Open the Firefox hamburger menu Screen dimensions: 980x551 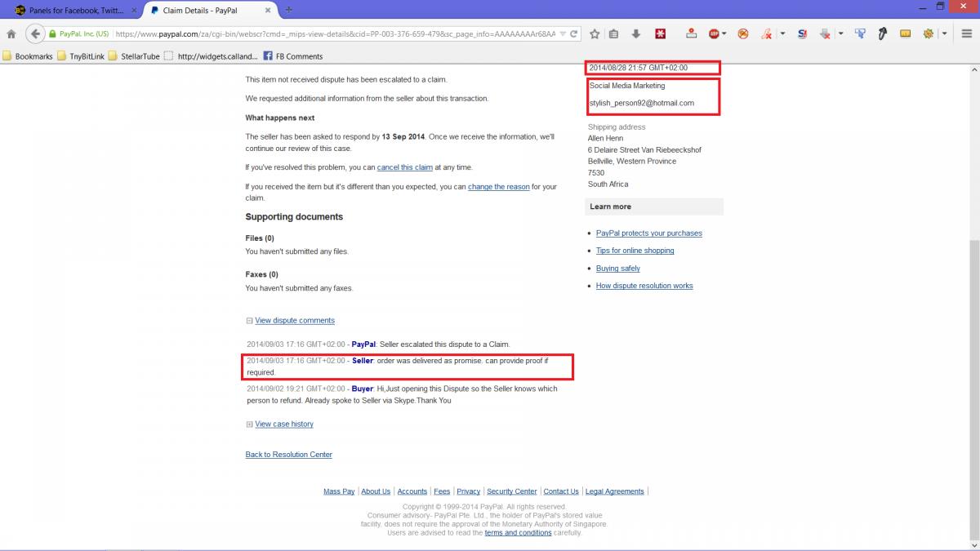coord(966,34)
